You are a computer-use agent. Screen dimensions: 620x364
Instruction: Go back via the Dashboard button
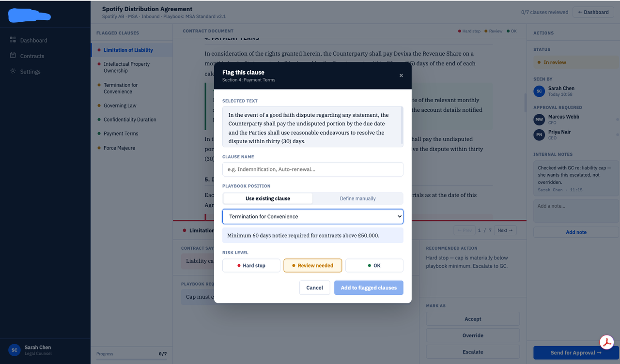tap(593, 12)
